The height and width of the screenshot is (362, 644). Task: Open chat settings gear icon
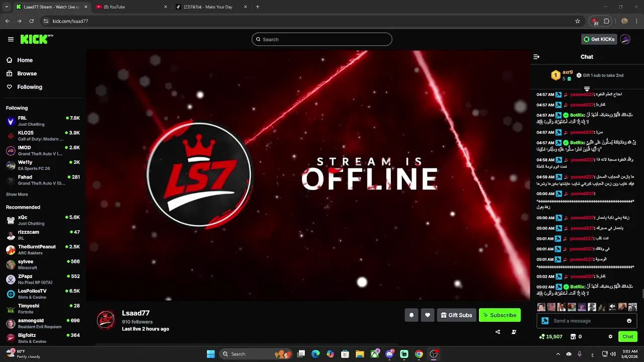point(610,336)
